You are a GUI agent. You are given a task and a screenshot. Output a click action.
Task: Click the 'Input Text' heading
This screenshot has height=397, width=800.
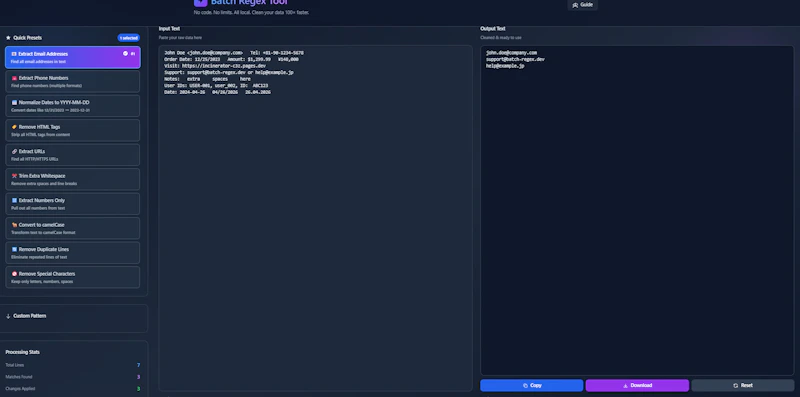(x=169, y=29)
